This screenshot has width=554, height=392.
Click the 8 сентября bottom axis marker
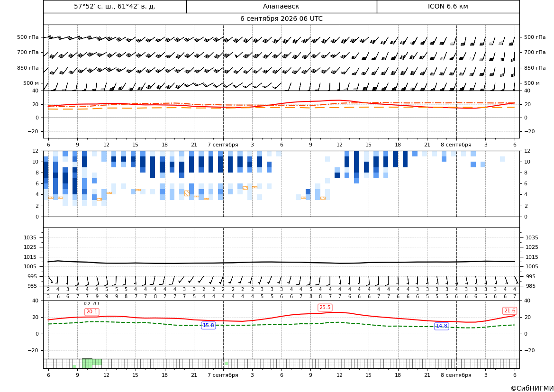[x=456, y=375]
